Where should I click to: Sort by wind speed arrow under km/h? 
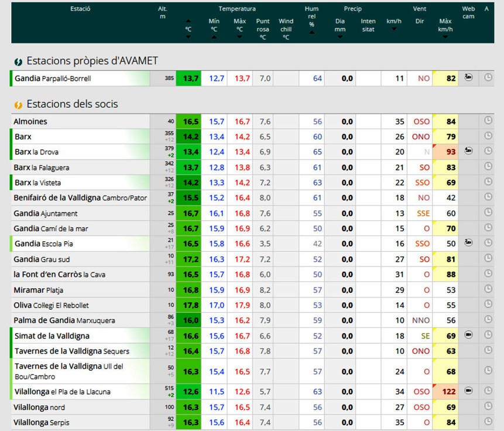(394, 29)
